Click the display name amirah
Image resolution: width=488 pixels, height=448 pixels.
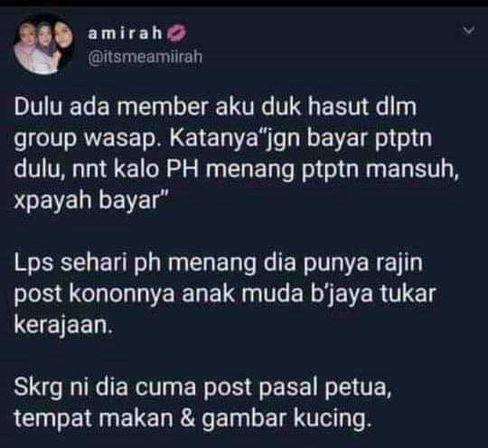125,33
